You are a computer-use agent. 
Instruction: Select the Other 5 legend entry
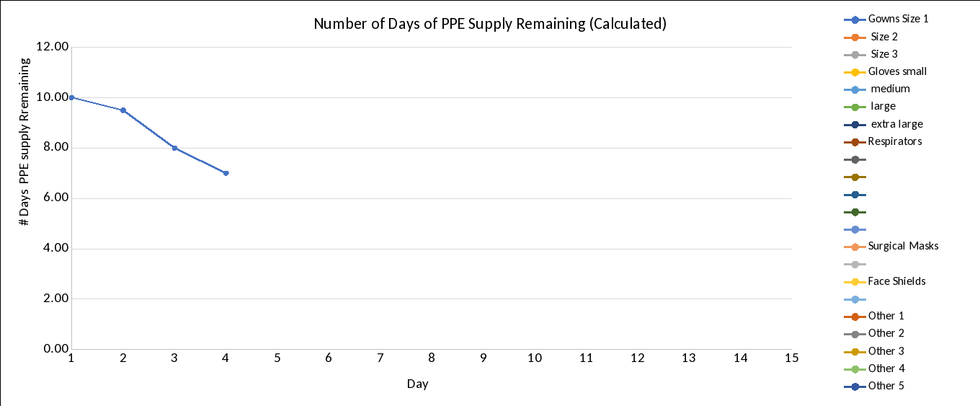[886, 386]
